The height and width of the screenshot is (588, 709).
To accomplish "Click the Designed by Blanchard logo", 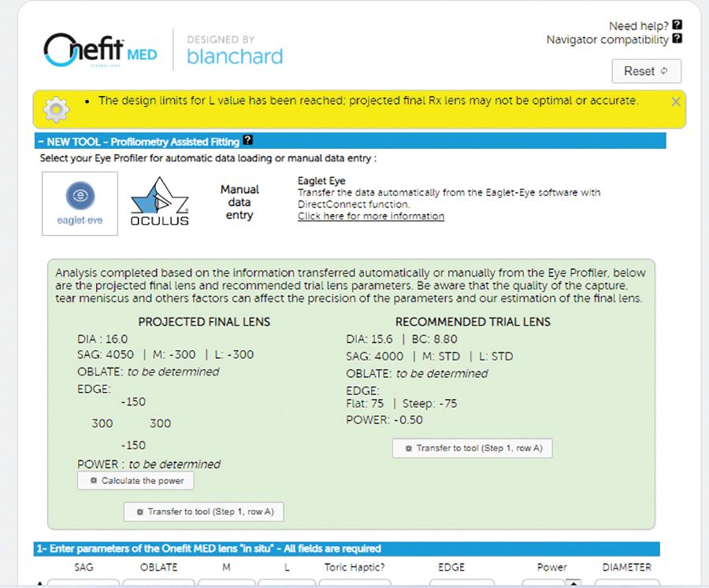I will (x=235, y=50).
